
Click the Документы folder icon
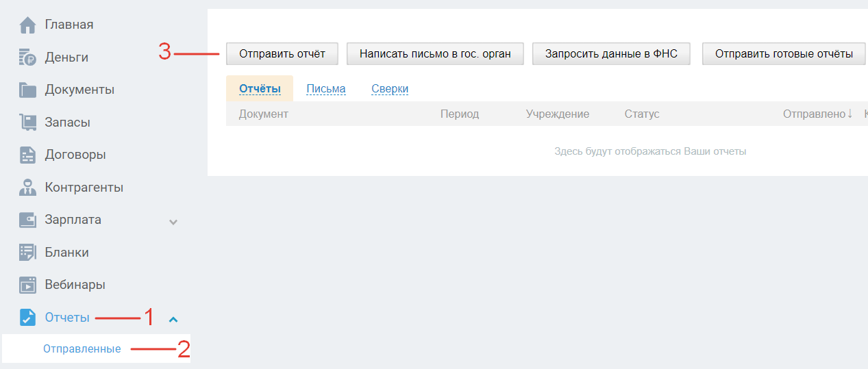pyautogui.click(x=27, y=90)
